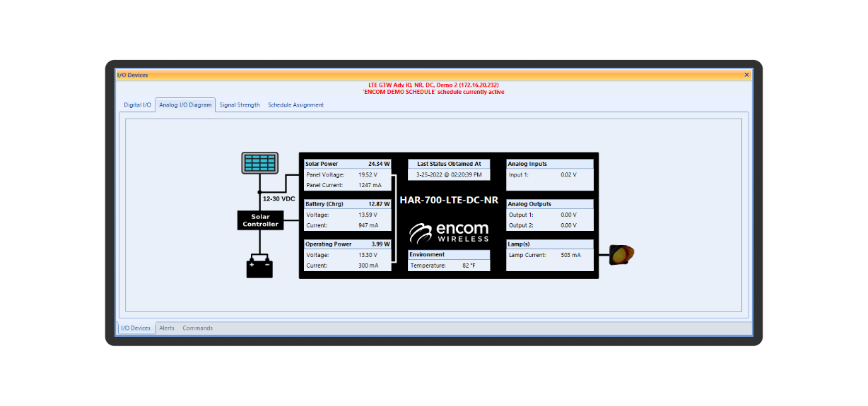The height and width of the screenshot is (406, 868).
Task: Click the Last Status Obtained timestamp
Action: (449, 174)
